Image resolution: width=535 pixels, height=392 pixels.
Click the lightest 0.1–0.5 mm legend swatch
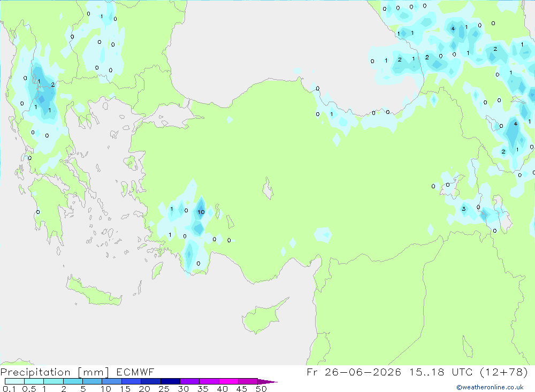pyautogui.click(x=14, y=381)
